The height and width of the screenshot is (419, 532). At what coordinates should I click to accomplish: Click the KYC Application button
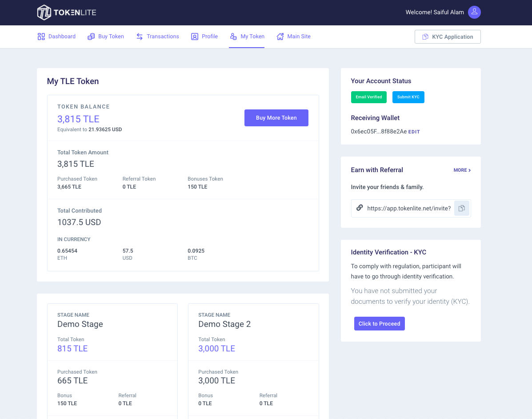click(448, 36)
